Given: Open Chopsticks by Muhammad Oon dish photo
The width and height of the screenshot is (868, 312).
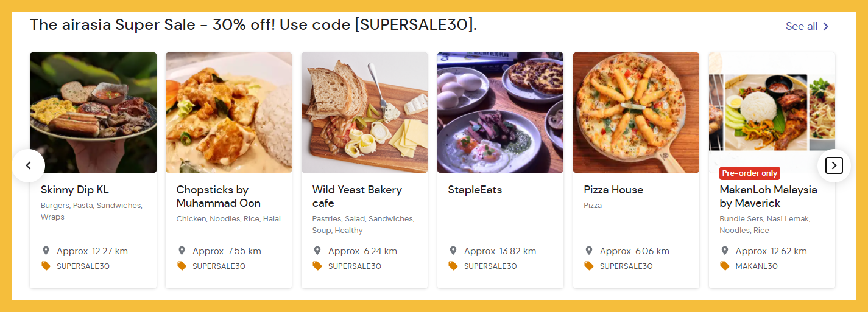Looking at the screenshot, I should click(x=228, y=113).
